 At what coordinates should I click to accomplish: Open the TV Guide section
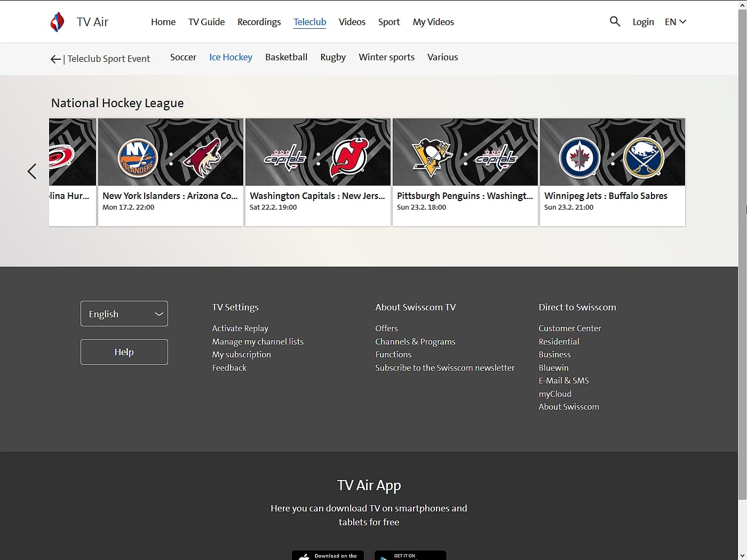(206, 22)
